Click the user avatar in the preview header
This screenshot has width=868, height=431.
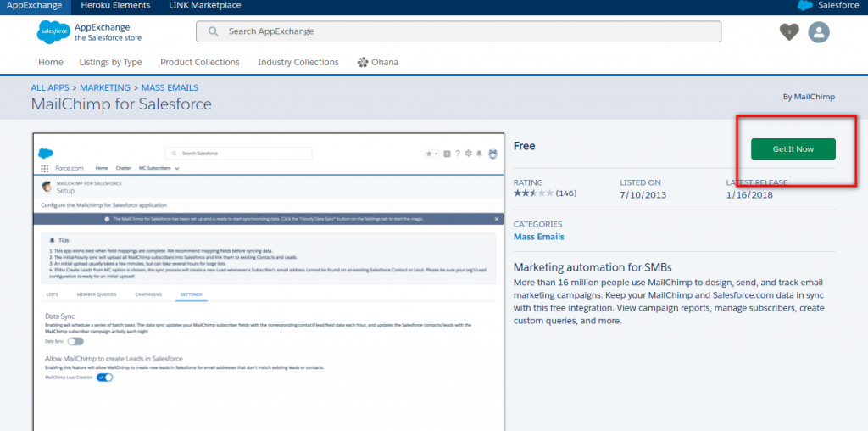(492, 154)
